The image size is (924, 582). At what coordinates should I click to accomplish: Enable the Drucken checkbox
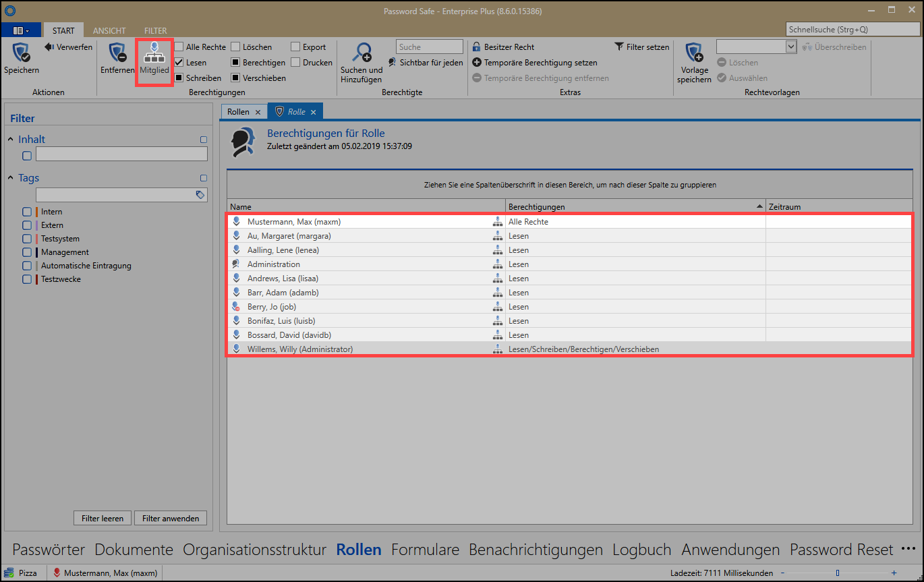[x=295, y=63]
